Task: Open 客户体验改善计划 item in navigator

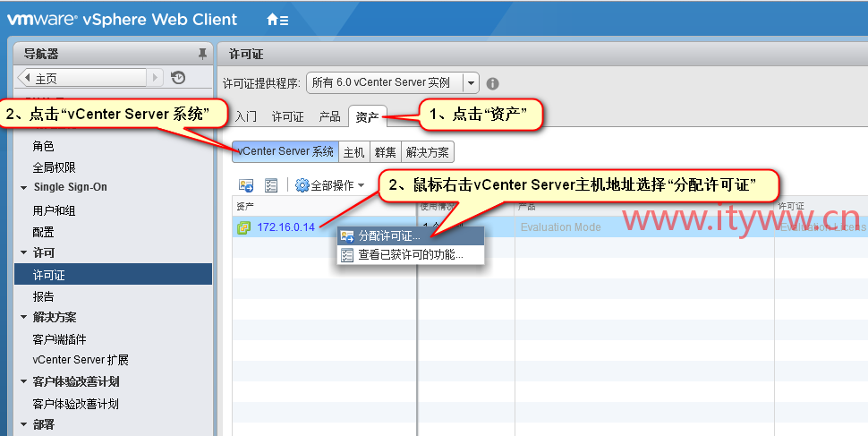Action: (x=76, y=404)
